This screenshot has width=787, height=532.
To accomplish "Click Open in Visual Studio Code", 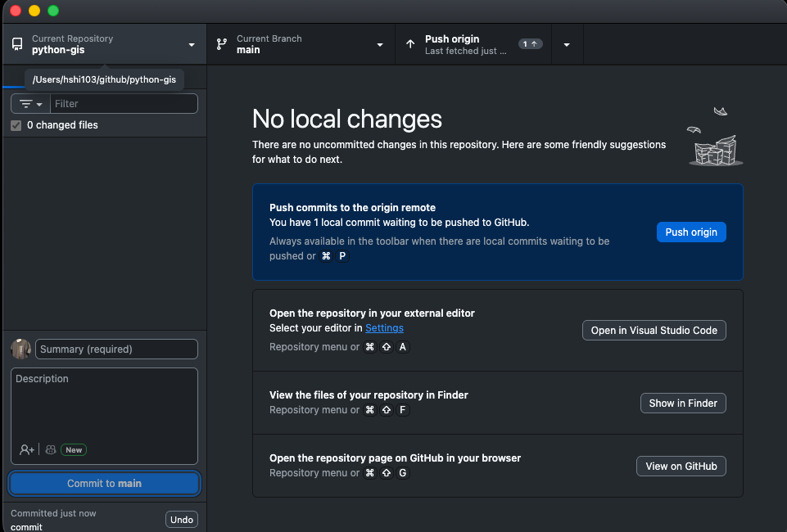I will click(654, 331).
